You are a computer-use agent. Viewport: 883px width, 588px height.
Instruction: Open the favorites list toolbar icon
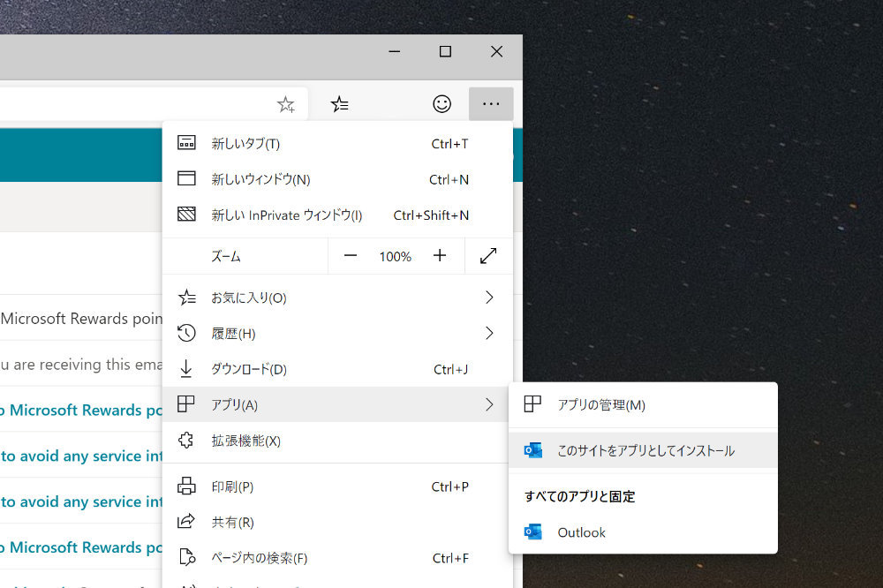(340, 104)
